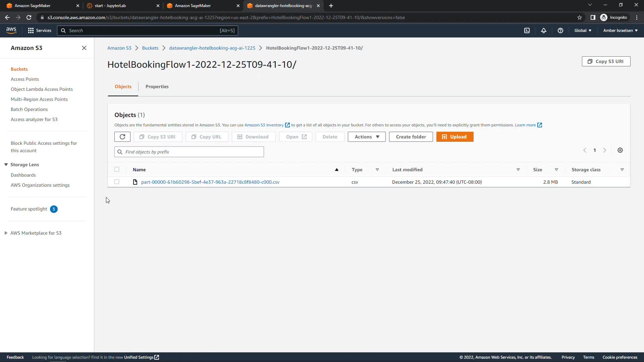Screen dimensions: 644x362
Task: Switch to the Properties tab
Action: pyautogui.click(x=157, y=86)
